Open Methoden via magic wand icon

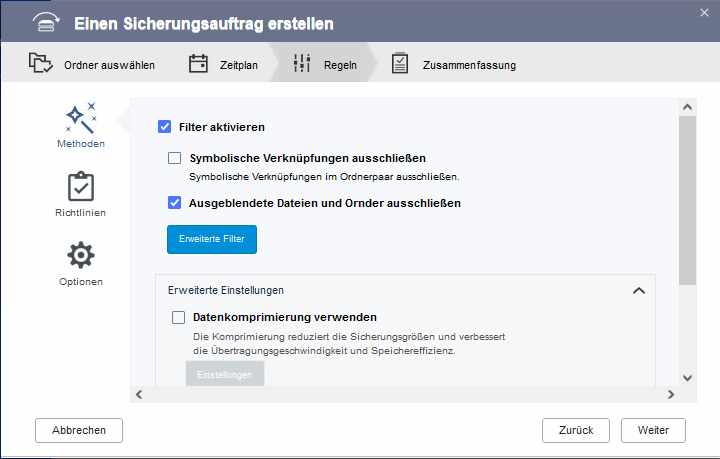tap(81, 118)
